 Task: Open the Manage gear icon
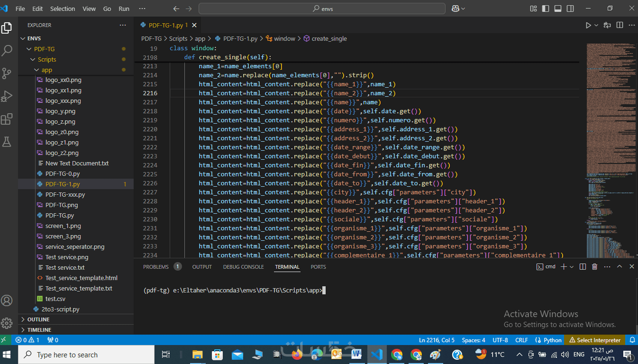click(x=7, y=323)
